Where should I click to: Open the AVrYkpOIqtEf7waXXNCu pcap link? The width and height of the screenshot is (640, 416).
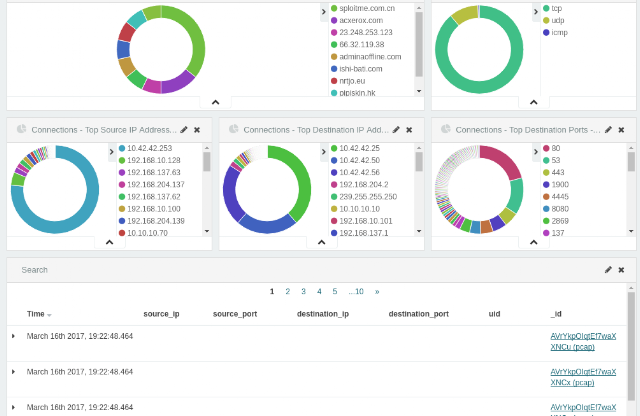[583, 341]
